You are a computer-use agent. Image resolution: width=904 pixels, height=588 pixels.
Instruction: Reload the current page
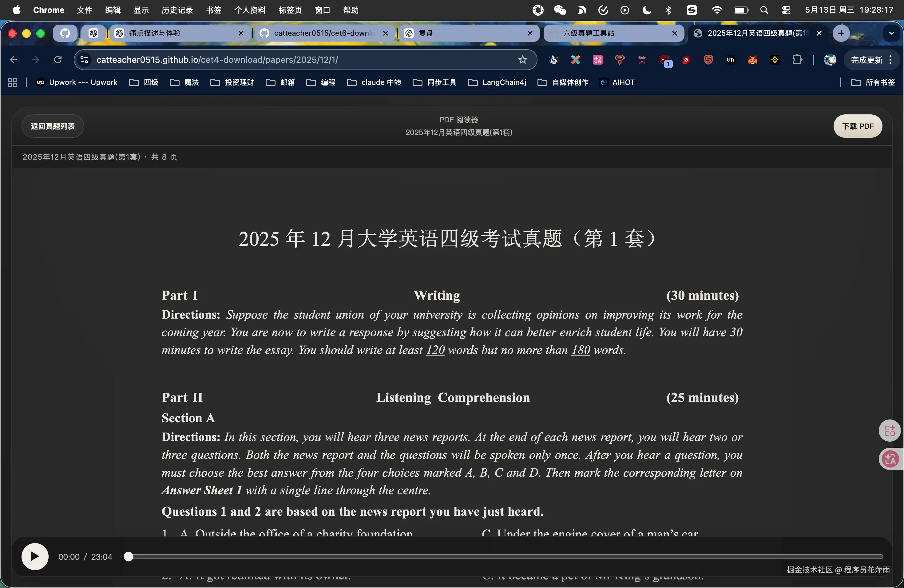pos(58,60)
